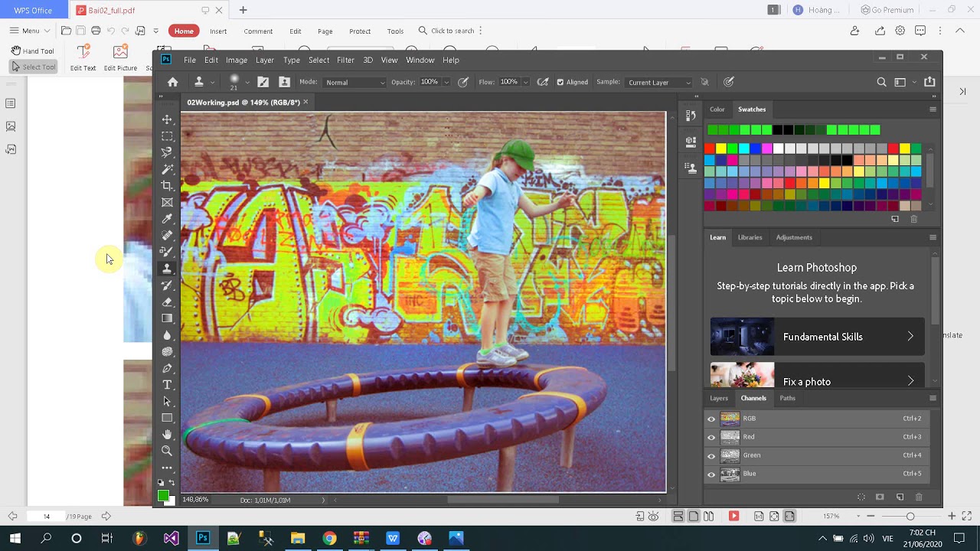The width and height of the screenshot is (980, 551).
Task: Open the Flow value dropdown arrow
Action: 525,82
